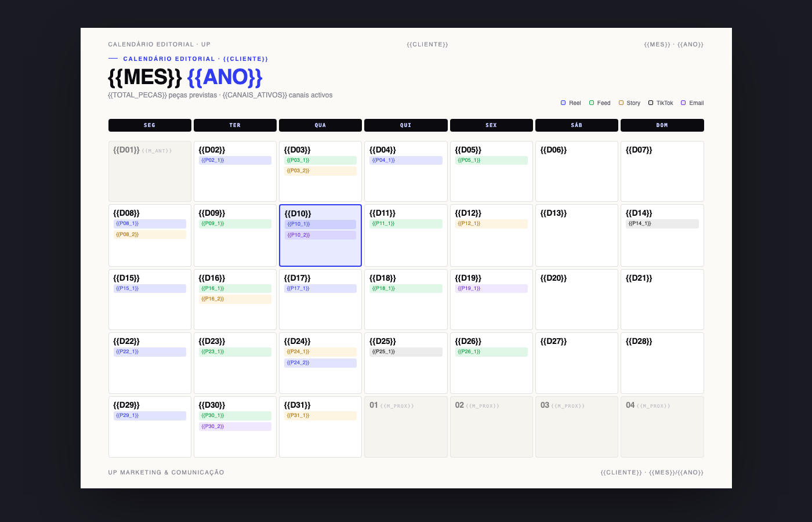Click the {{P14_1}} grey post pill

662,224
